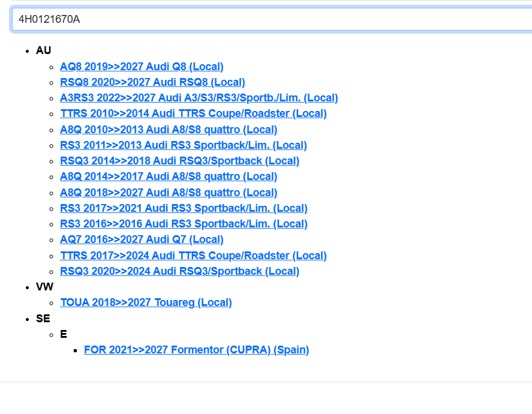Open RS3 2017>>2021 Audi RS3 Sportback link
This screenshot has width=532, height=414.
point(184,208)
